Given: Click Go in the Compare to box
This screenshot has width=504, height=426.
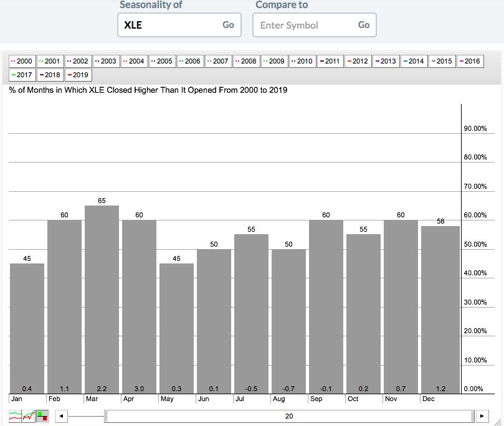Looking at the screenshot, I should click(x=364, y=25).
